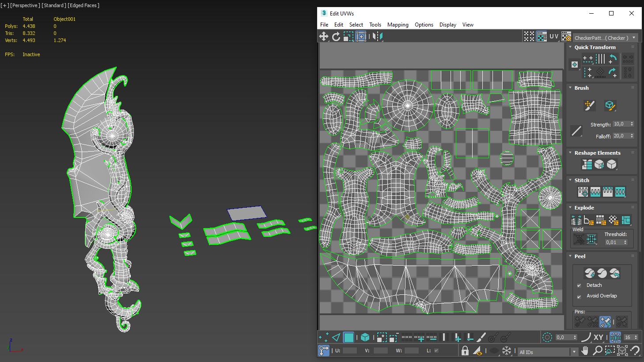The width and height of the screenshot is (644, 362).
Task: Toggle the Detach checkbox in Peel
Action: 579,286
